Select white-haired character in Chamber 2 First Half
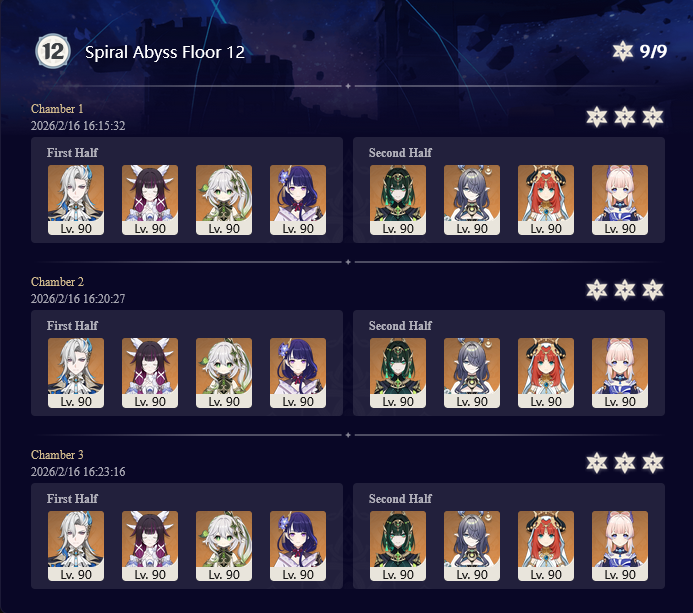 tap(76, 373)
